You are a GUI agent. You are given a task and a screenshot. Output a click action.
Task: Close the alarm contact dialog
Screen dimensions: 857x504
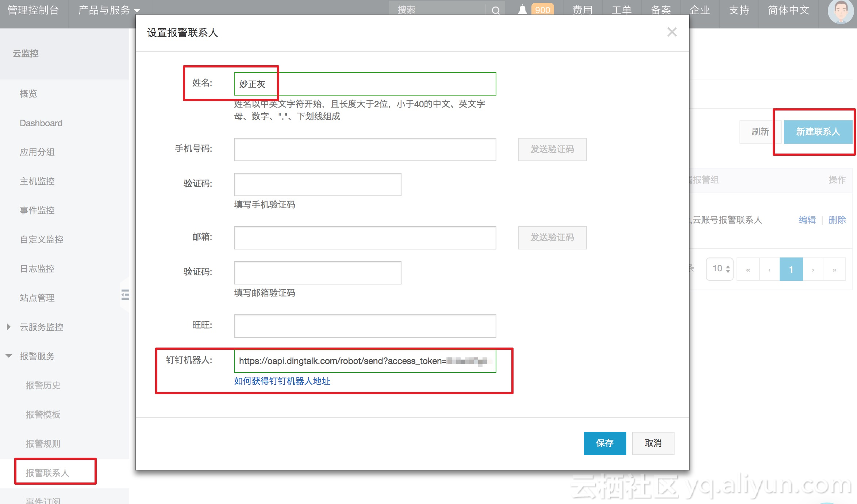point(672,32)
